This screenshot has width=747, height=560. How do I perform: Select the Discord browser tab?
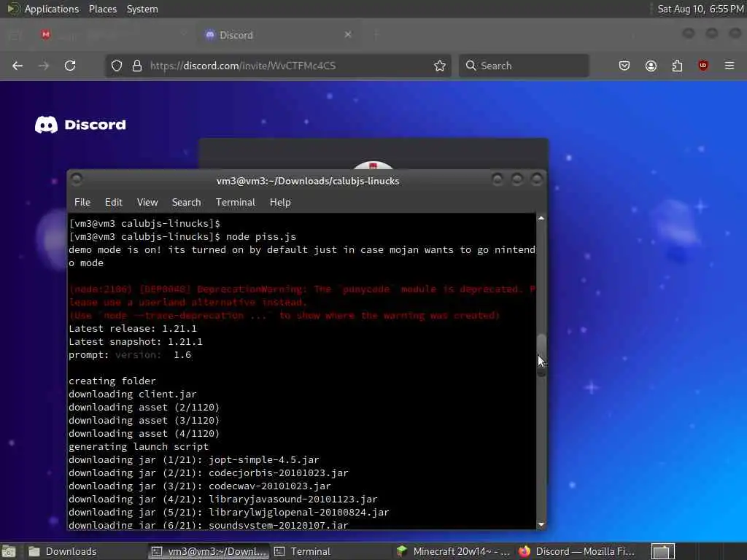point(279,35)
